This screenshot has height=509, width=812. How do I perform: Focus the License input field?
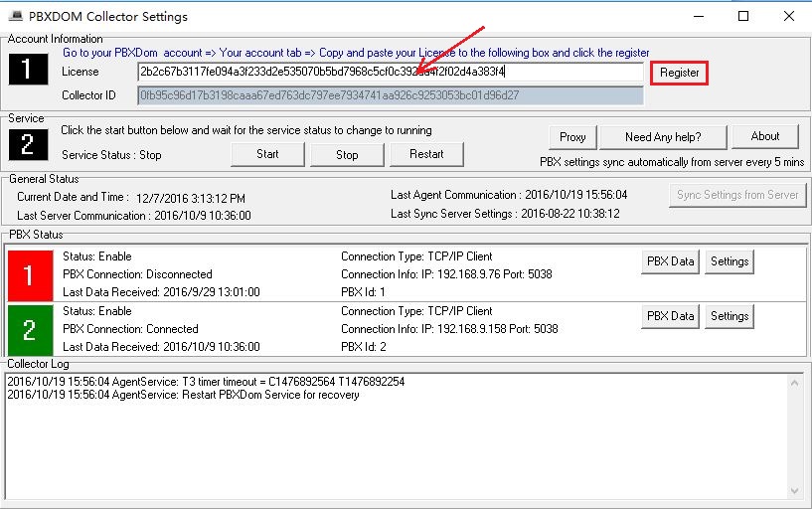(x=391, y=72)
